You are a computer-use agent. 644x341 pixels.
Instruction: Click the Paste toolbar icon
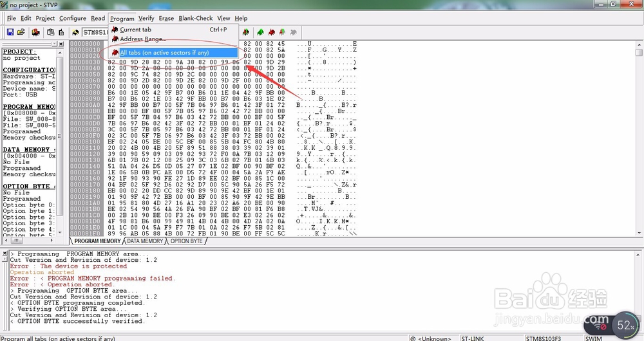pyautogui.click(x=61, y=32)
